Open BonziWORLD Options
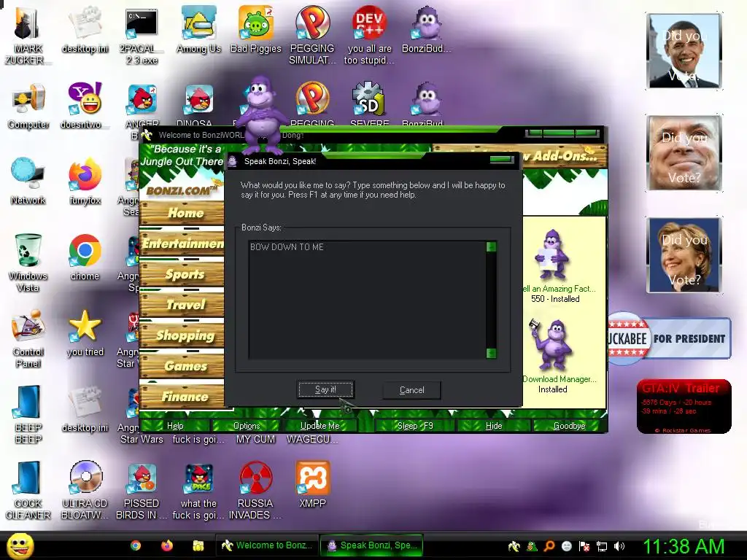Image resolution: width=747 pixels, height=560 pixels. [247, 426]
